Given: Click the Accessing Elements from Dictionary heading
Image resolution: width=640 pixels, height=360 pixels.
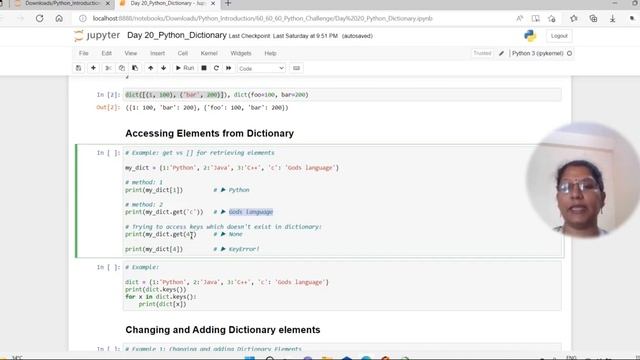Looking at the screenshot, I should click(209, 133).
